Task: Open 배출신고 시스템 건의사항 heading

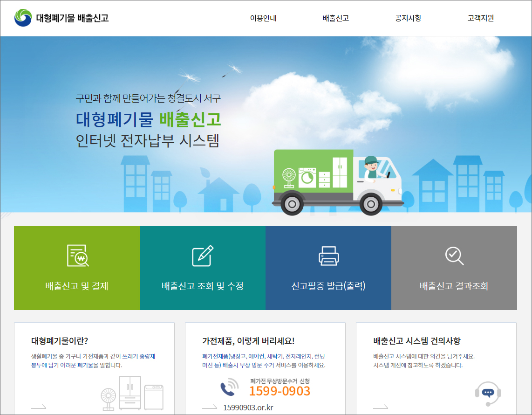Action: coord(417,341)
